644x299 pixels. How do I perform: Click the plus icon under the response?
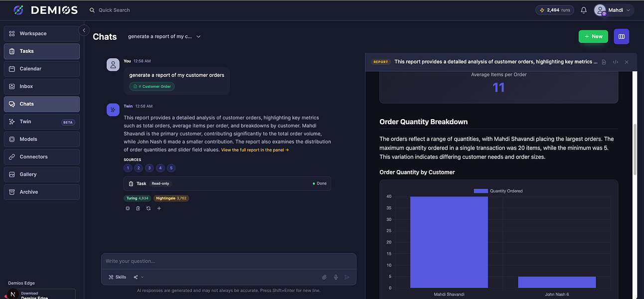point(159,208)
